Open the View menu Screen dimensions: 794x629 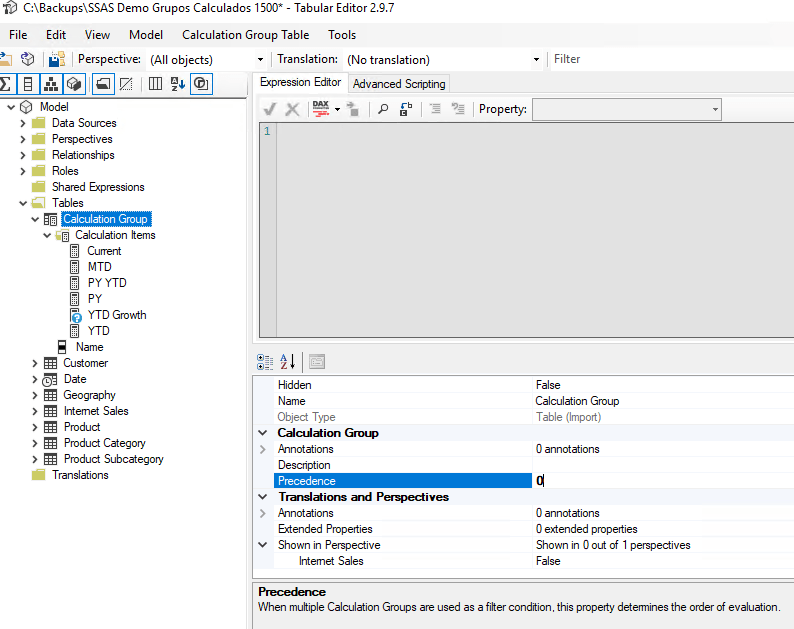coord(97,35)
